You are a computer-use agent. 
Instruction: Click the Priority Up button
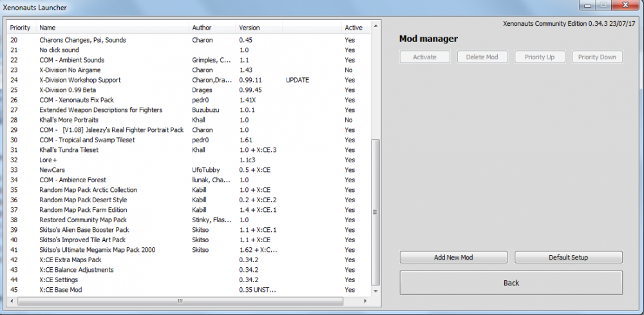(540, 57)
